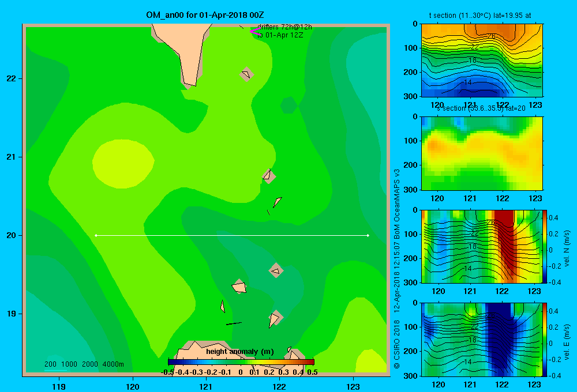The height and width of the screenshot is (392, 577).
Task: Click longitude label 123 on main map axis
Action: 353,386
